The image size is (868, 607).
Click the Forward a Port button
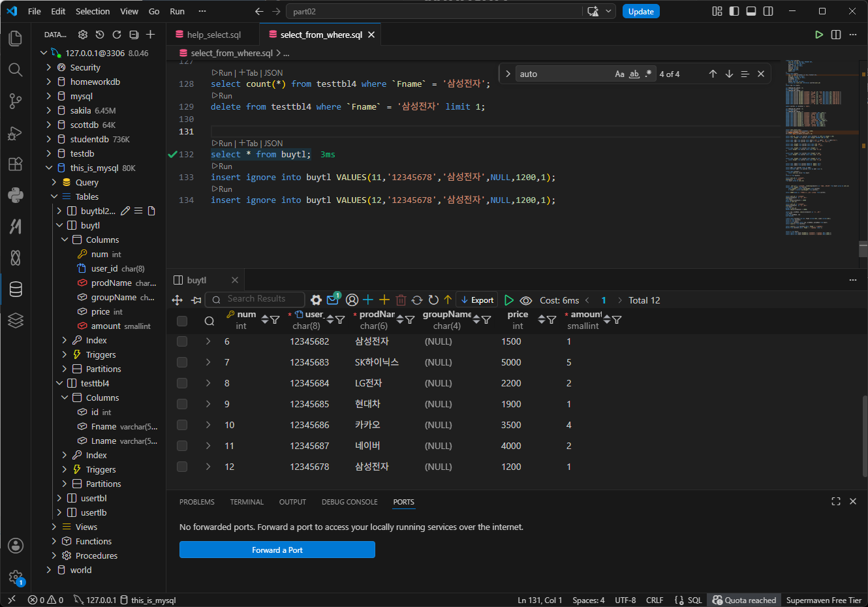coord(277,550)
